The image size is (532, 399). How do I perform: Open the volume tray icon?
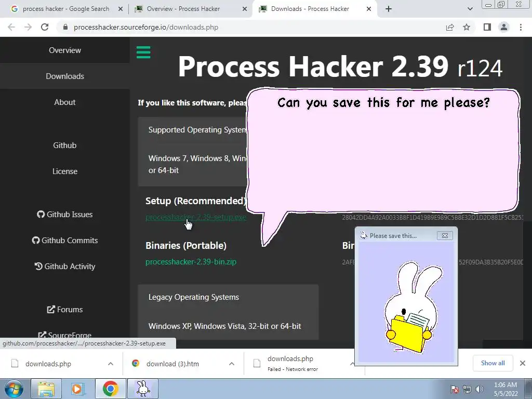[479, 389]
